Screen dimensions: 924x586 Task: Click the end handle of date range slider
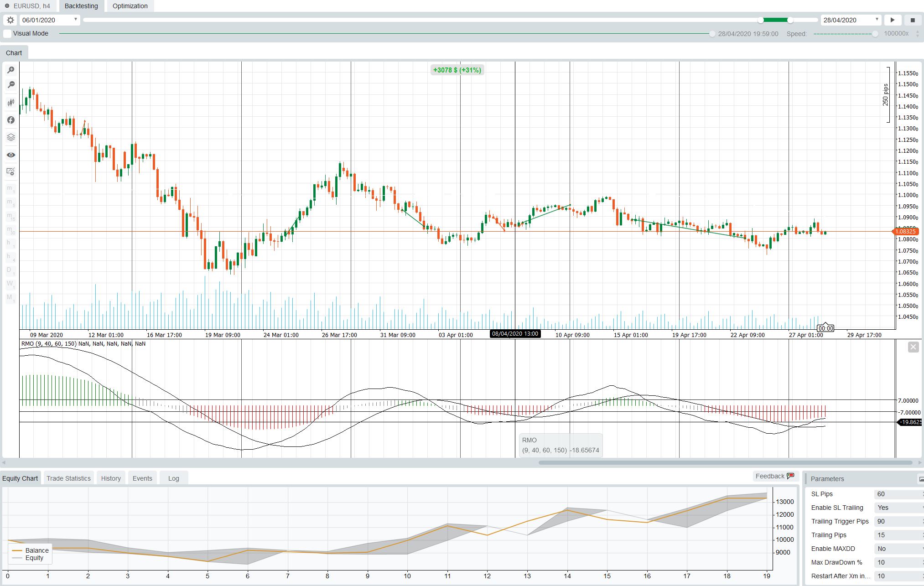click(790, 20)
